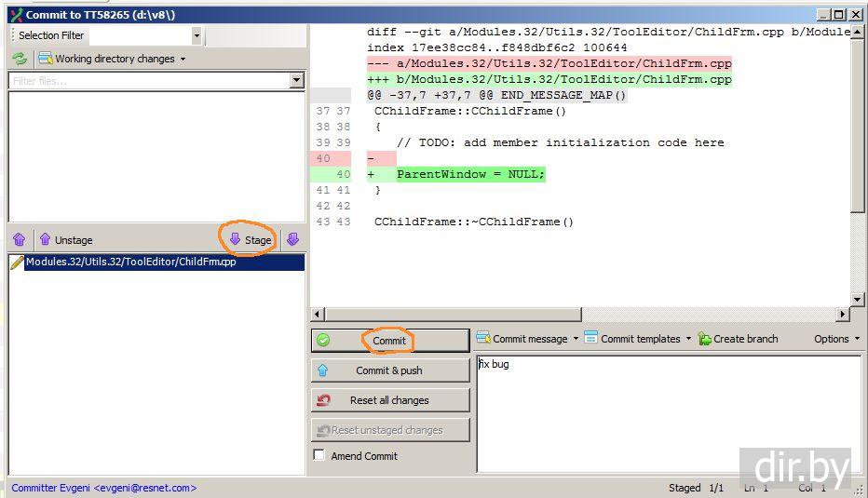
Task: Click the Git Extensions title bar icon
Action: [x=17, y=15]
